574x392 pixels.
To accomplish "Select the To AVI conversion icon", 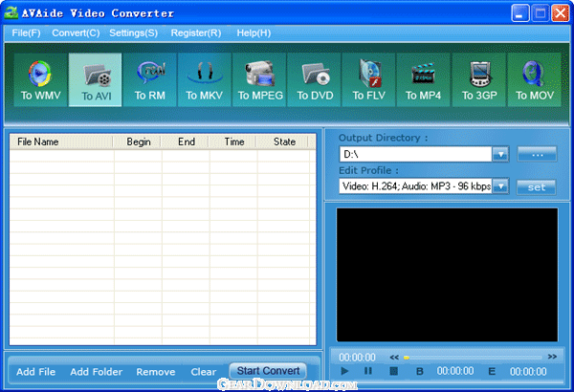I will (x=95, y=79).
